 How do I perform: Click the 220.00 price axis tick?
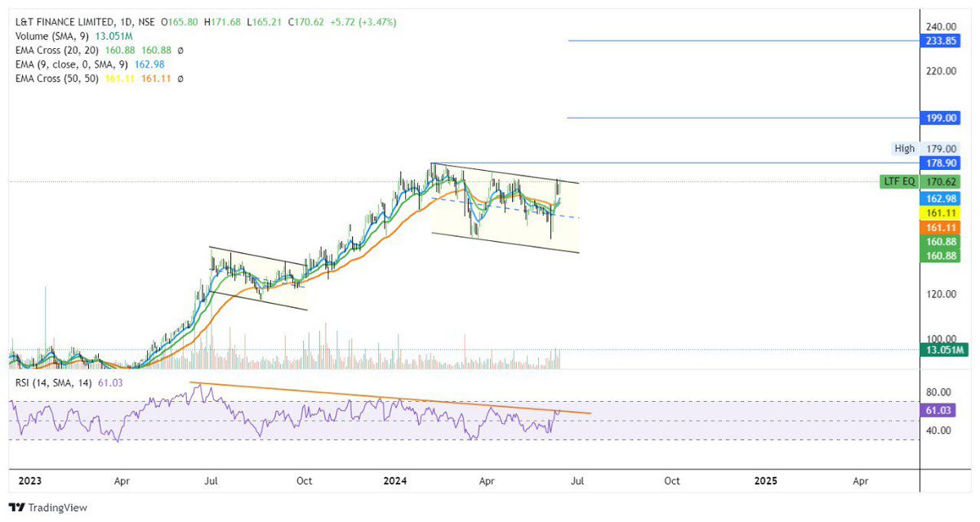click(x=942, y=71)
